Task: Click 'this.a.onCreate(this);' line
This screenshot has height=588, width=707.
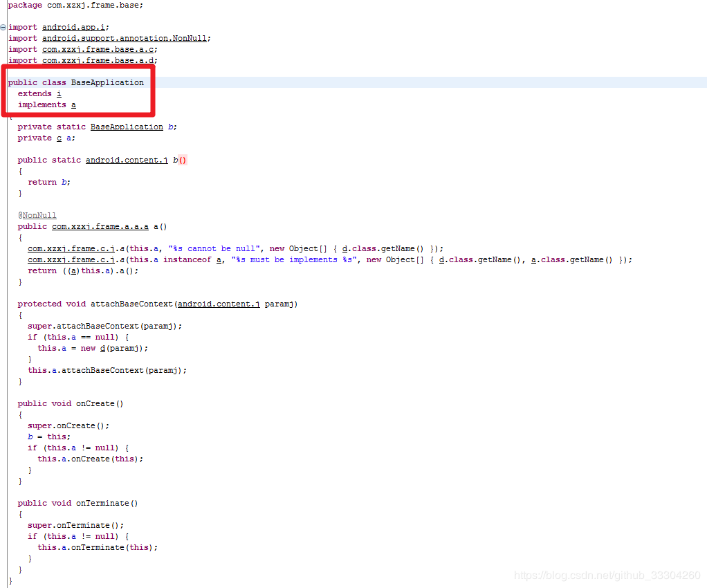Action: [x=90, y=459]
